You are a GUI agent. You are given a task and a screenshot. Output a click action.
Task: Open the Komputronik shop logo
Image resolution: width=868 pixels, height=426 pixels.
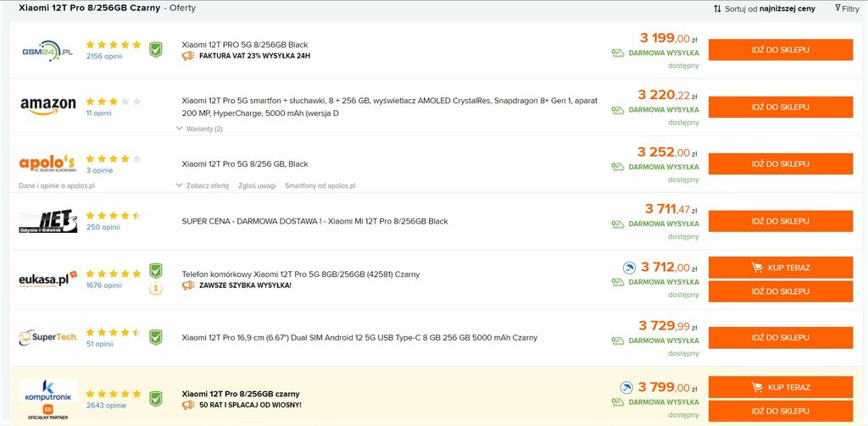point(47,390)
